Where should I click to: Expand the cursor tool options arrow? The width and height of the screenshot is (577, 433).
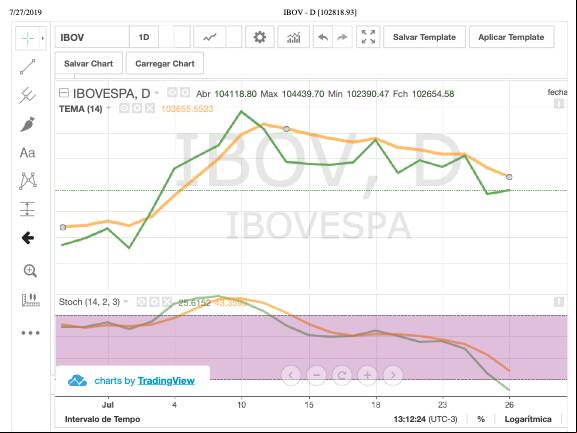pos(43,38)
